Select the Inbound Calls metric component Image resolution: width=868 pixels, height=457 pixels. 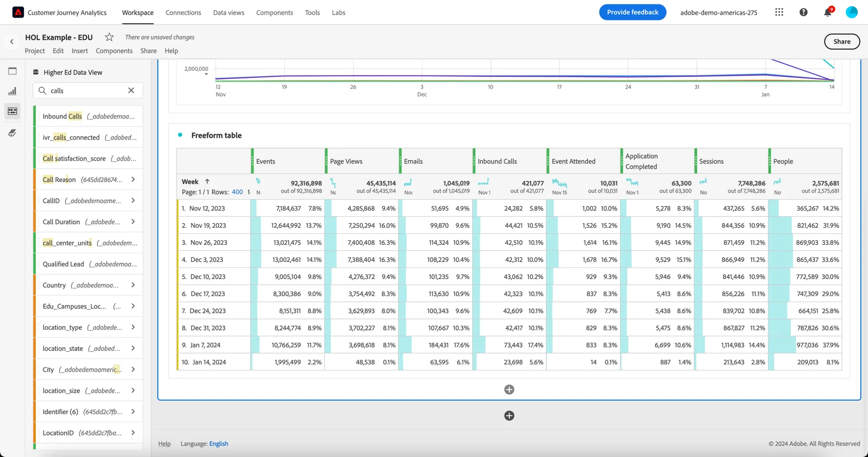[88, 116]
